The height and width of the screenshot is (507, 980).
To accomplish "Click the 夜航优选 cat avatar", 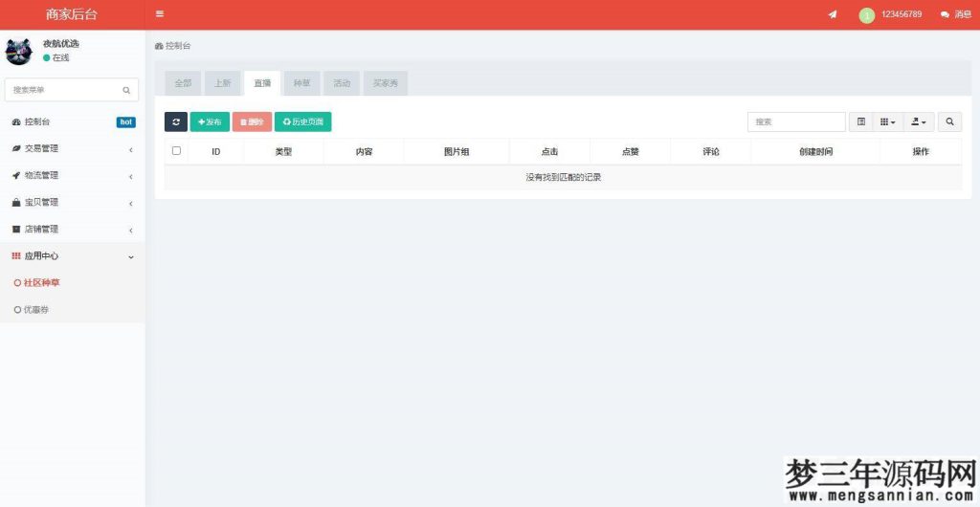I will point(19,52).
